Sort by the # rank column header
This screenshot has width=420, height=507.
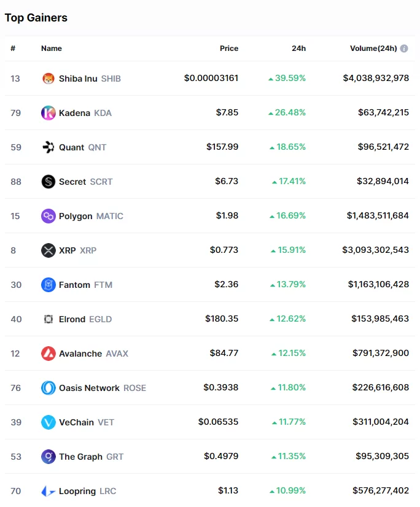(x=13, y=48)
